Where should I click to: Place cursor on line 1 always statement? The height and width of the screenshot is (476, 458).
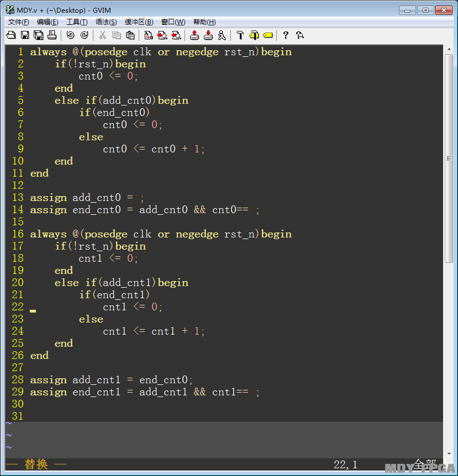tap(161, 52)
